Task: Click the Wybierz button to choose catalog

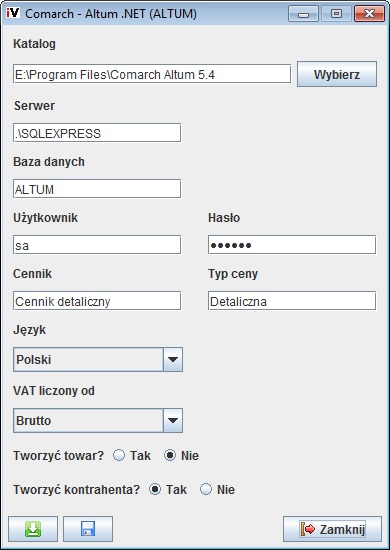Action: 337,74
